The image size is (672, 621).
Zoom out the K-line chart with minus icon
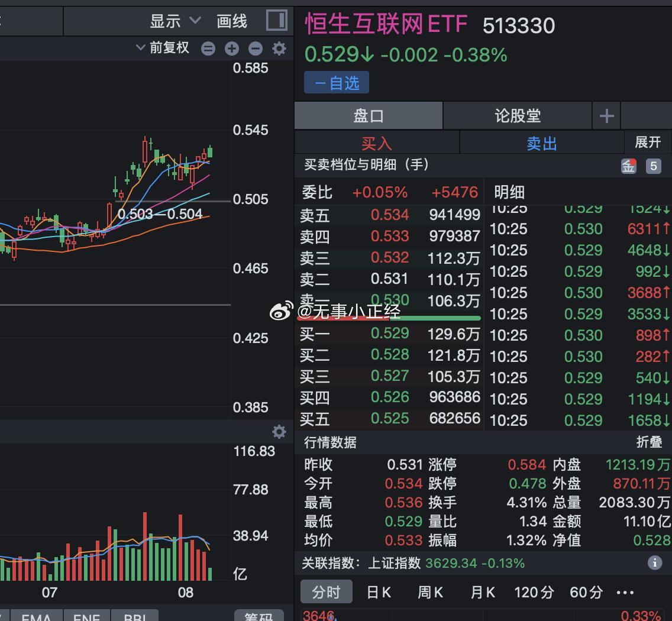coord(256,48)
